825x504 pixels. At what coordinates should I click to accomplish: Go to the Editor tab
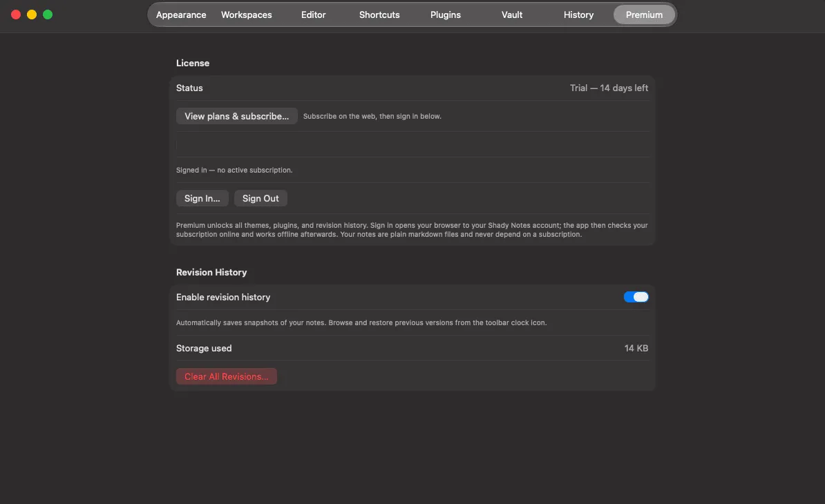point(313,14)
